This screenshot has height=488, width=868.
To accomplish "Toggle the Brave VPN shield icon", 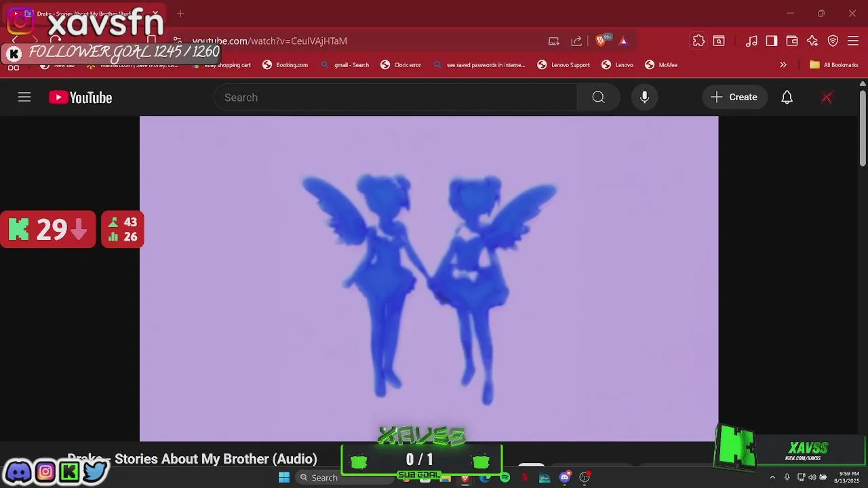I will pyautogui.click(x=833, y=41).
